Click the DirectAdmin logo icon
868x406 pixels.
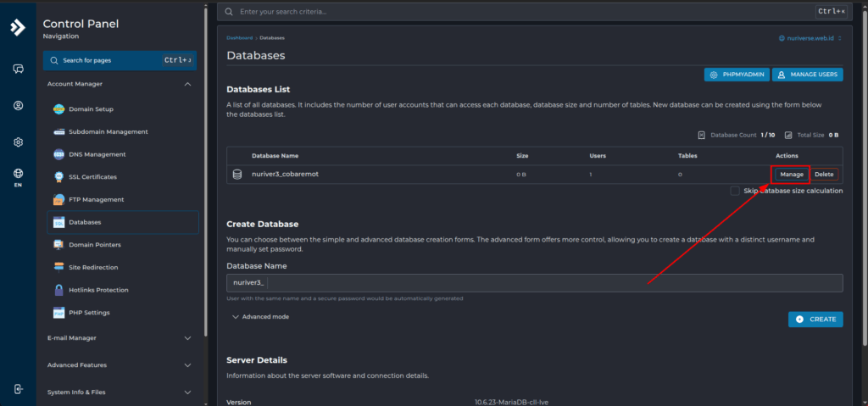[x=18, y=27]
